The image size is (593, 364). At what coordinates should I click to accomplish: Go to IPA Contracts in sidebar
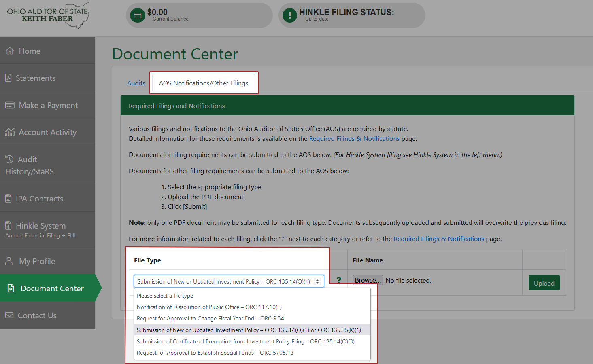[39, 199]
